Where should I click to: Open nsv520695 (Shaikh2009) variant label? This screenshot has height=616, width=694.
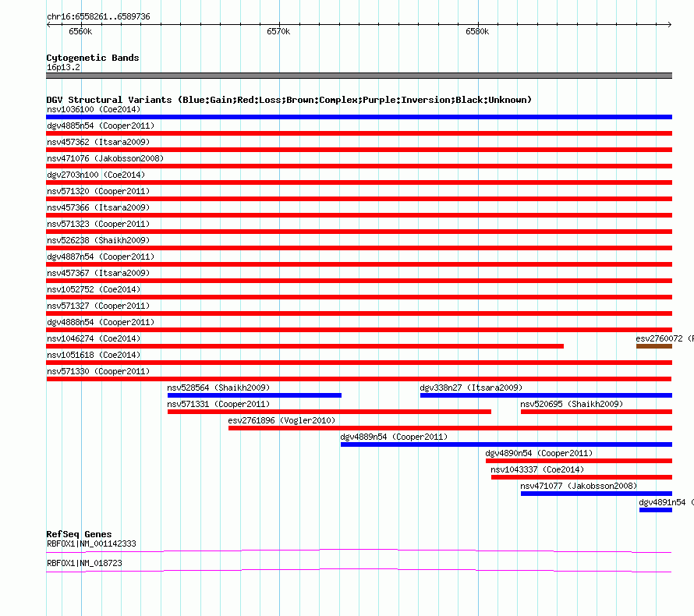click(x=572, y=404)
